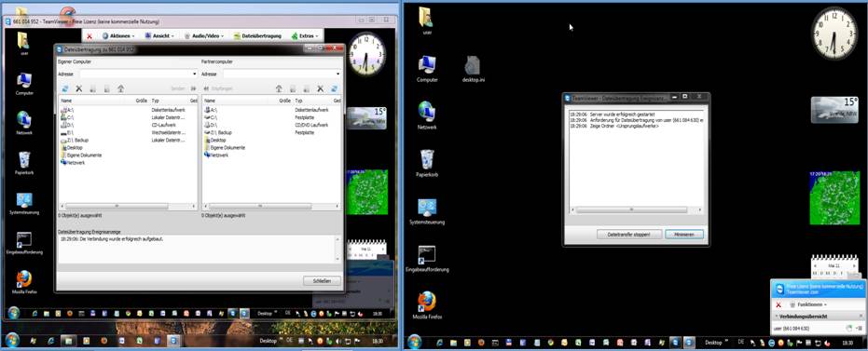Open the Extras menu in TeamViewer toolbar
868x351 pixels.
click(x=305, y=36)
